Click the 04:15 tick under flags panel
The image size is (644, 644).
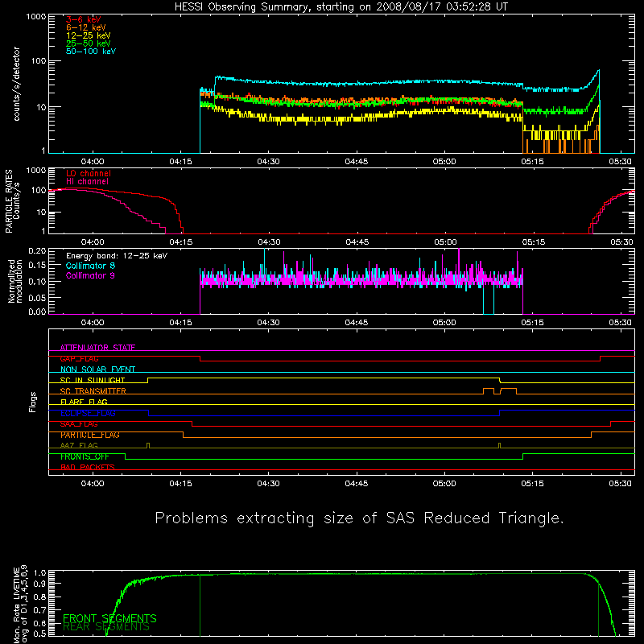tap(180, 484)
